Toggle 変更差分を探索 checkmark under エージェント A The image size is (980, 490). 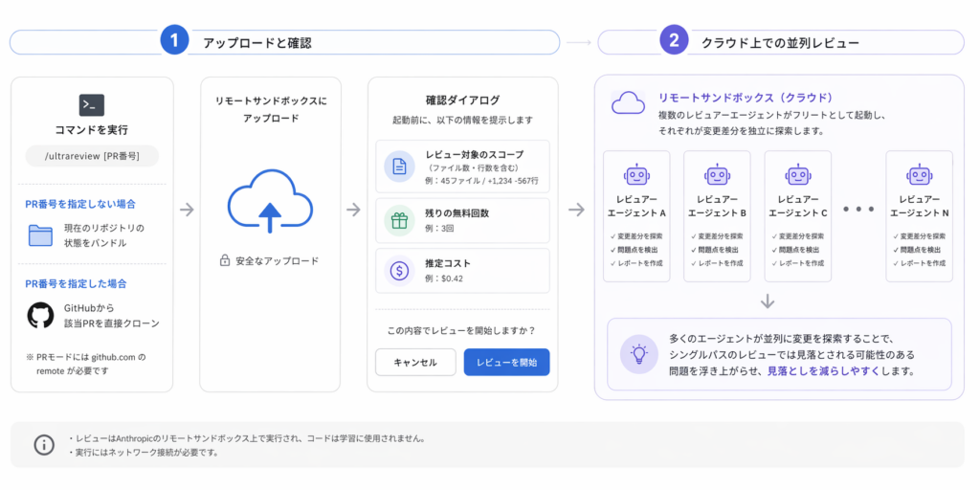(612, 235)
